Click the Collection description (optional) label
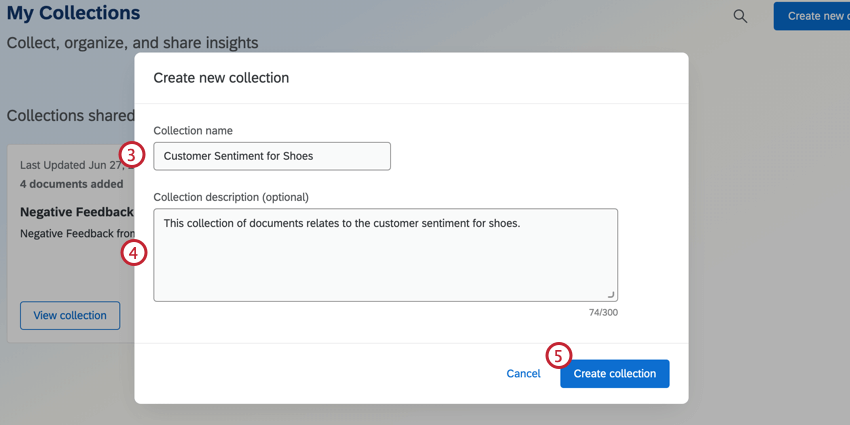The width and height of the screenshot is (850, 425). click(x=231, y=197)
